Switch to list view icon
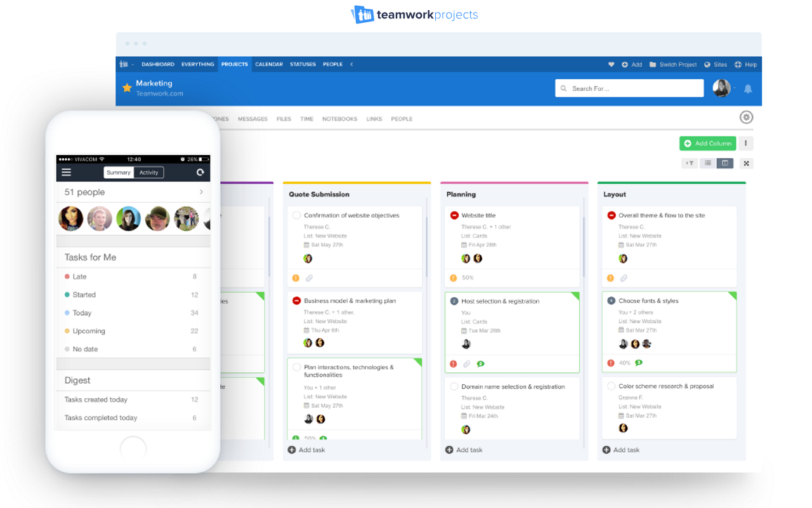Viewport: 812px width, 508px height. coord(709,163)
